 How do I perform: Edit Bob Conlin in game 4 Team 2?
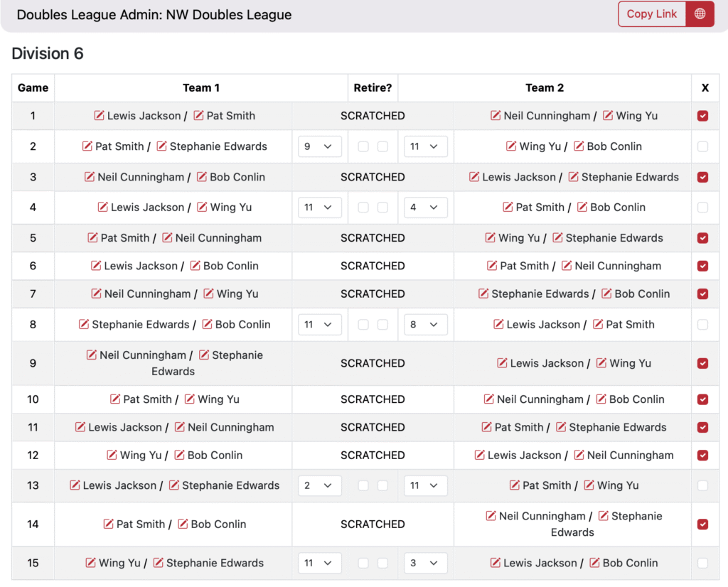tap(582, 207)
